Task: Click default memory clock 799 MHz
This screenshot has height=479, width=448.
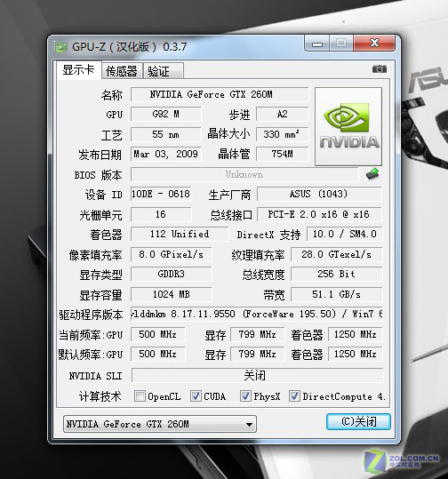Action: pyautogui.click(x=257, y=354)
